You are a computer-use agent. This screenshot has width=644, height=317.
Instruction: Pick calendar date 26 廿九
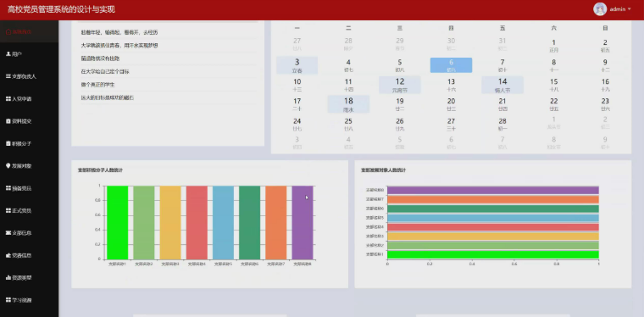coord(400,124)
